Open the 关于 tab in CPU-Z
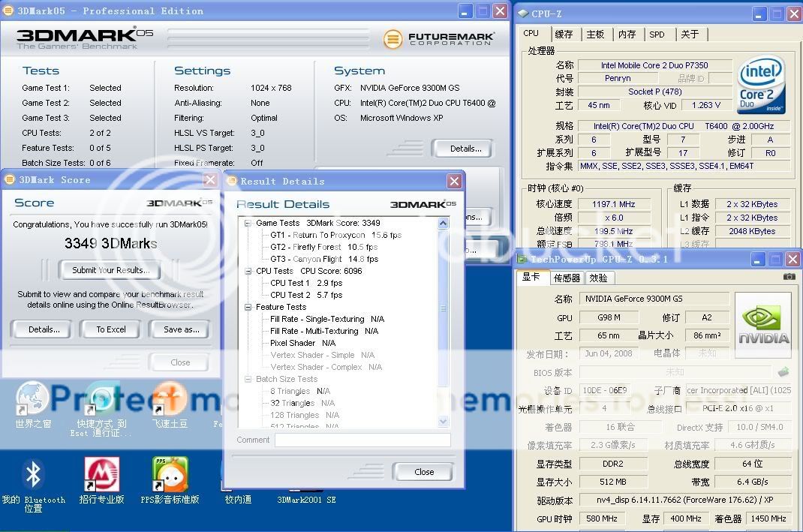The height and width of the screenshot is (532, 803). (690, 35)
